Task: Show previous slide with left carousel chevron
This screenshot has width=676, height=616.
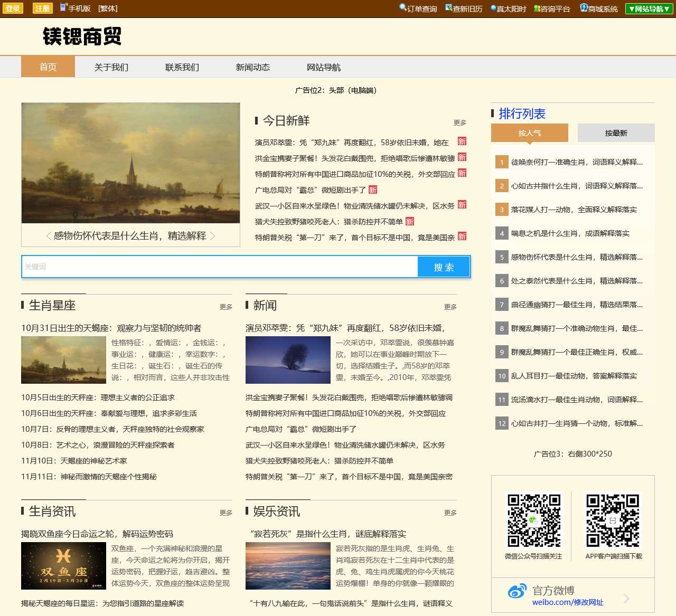Action: (49, 236)
